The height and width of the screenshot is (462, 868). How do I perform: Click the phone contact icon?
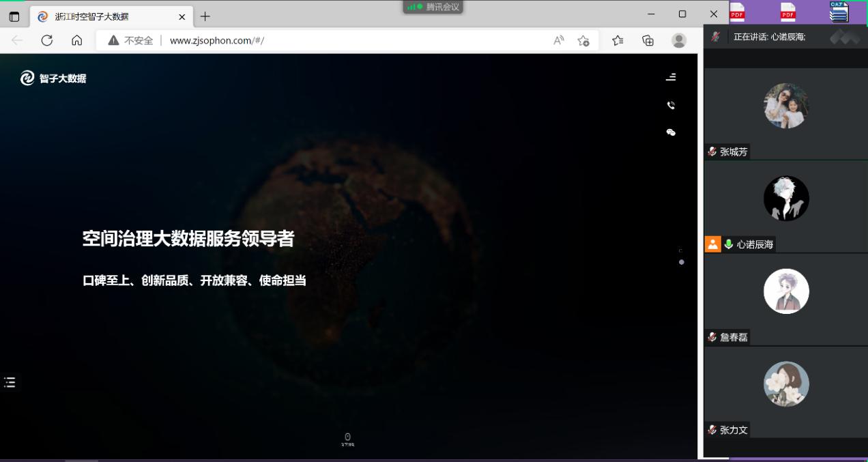tap(671, 105)
